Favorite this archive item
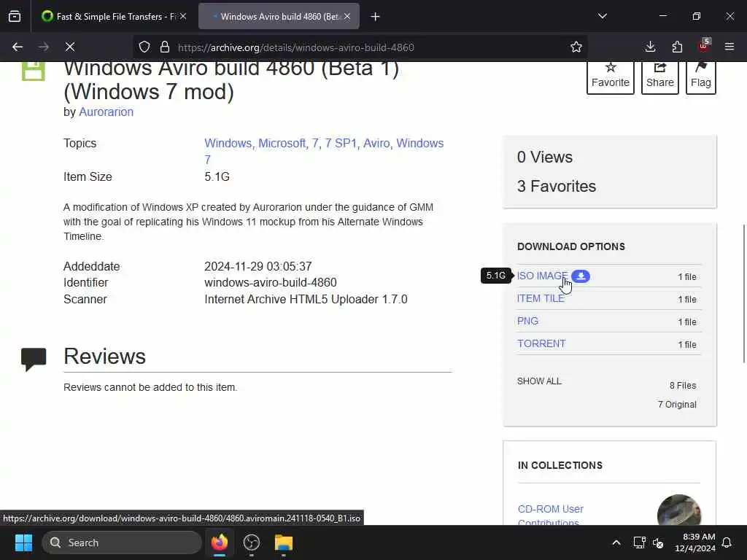747x560 pixels. click(x=611, y=76)
